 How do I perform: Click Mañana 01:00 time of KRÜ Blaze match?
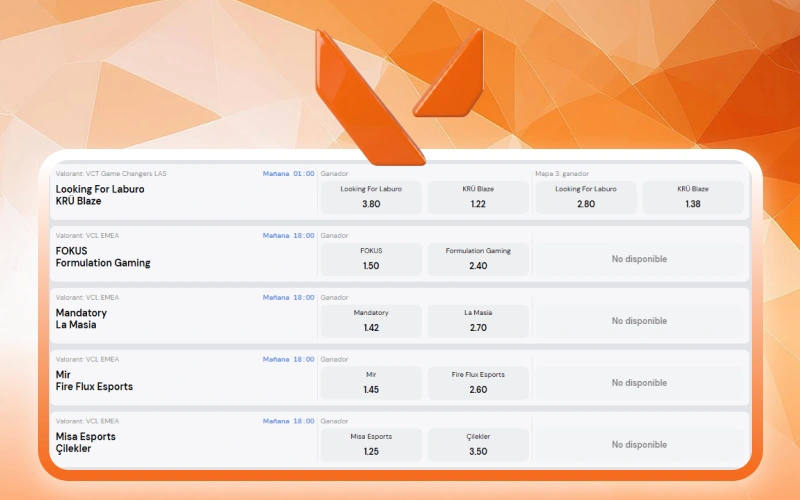288,173
